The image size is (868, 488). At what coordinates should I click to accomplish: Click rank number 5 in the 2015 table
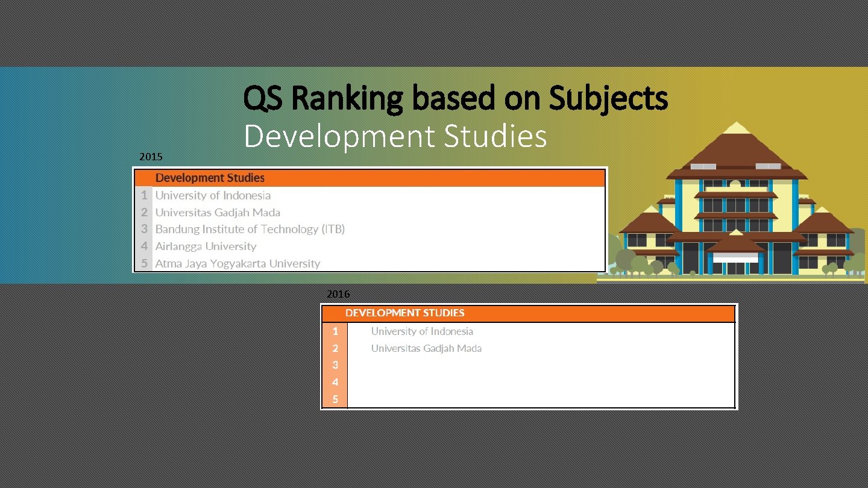(144, 263)
